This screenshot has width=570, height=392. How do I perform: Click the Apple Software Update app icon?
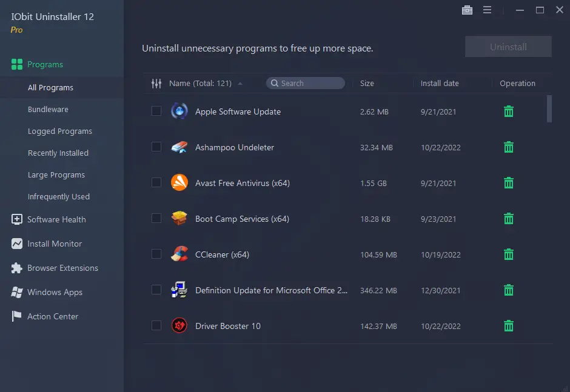(179, 111)
